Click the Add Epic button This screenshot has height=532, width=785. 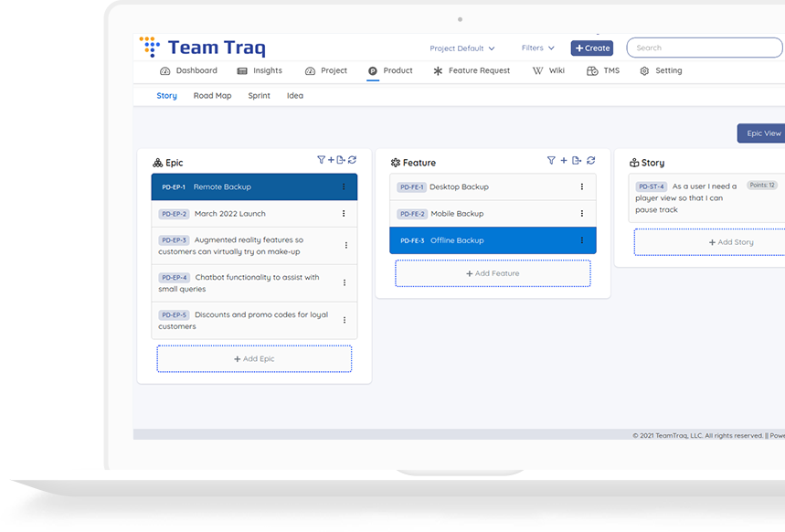tap(254, 358)
